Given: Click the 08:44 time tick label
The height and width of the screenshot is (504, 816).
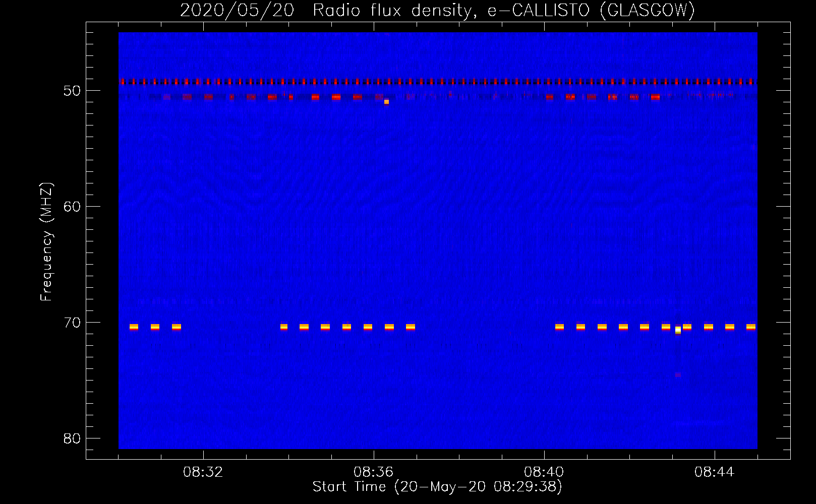Looking at the screenshot, I should 715,472.
